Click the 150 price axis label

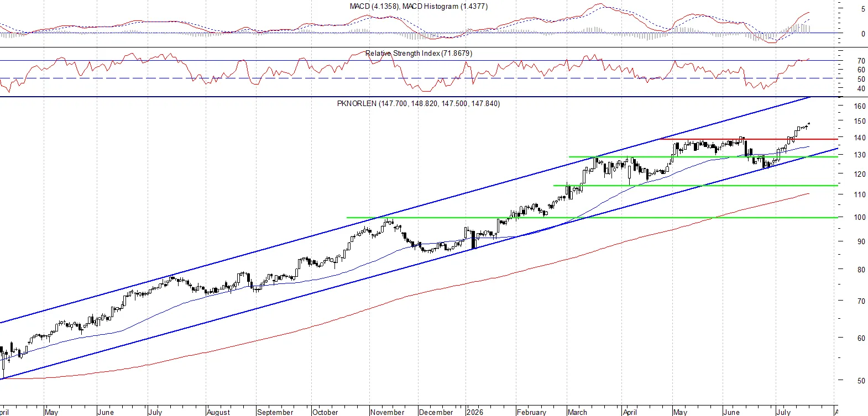pos(860,121)
